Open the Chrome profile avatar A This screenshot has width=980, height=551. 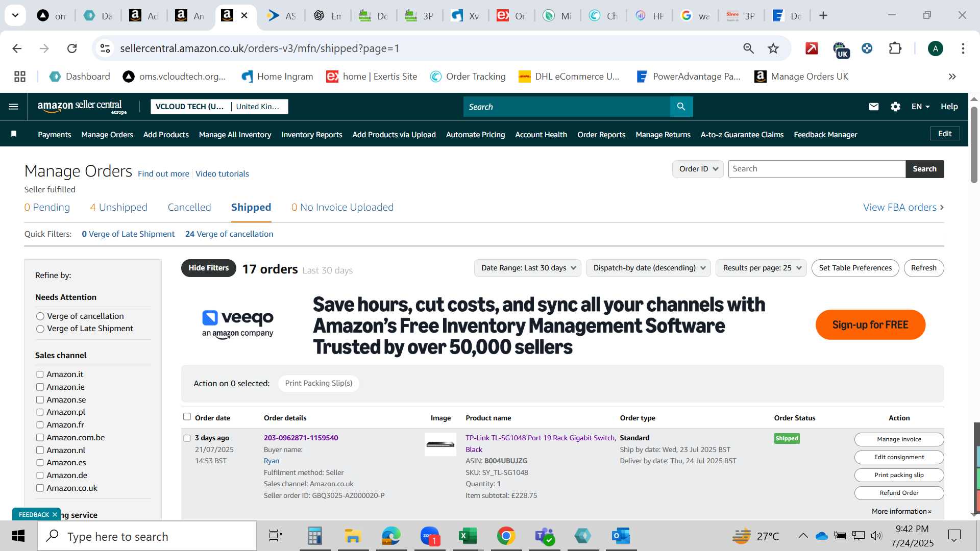coord(935,48)
